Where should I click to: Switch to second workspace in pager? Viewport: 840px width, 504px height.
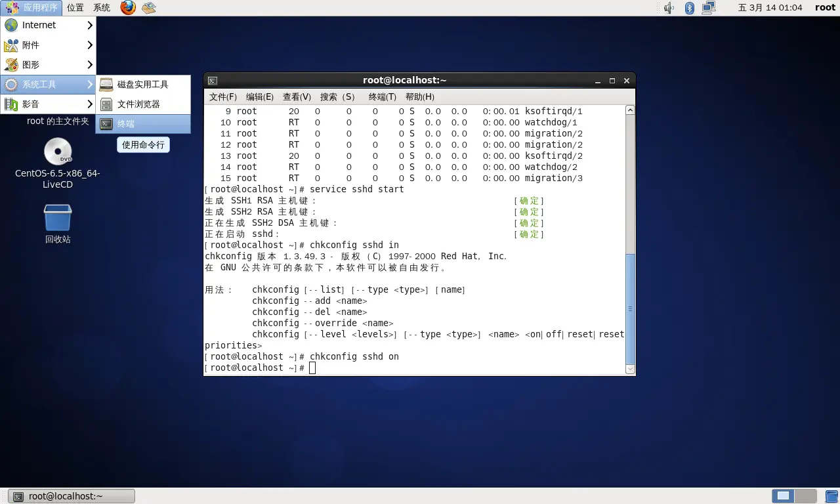tap(806, 496)
